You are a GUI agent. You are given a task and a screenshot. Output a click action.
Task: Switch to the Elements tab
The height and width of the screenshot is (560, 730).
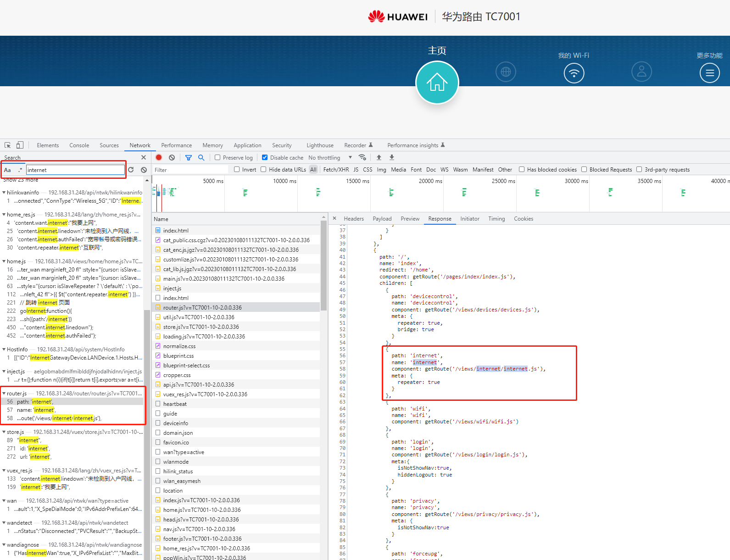(x=48, y=145)
